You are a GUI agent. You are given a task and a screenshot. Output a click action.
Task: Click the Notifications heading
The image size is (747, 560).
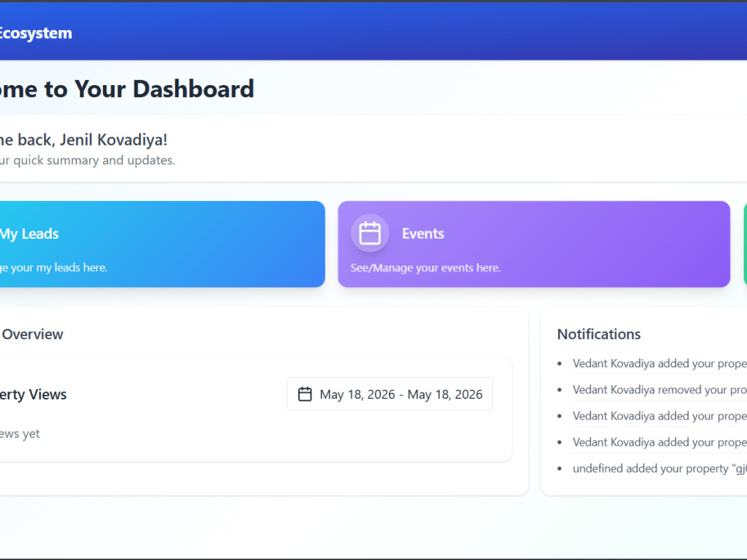[599, 335]
